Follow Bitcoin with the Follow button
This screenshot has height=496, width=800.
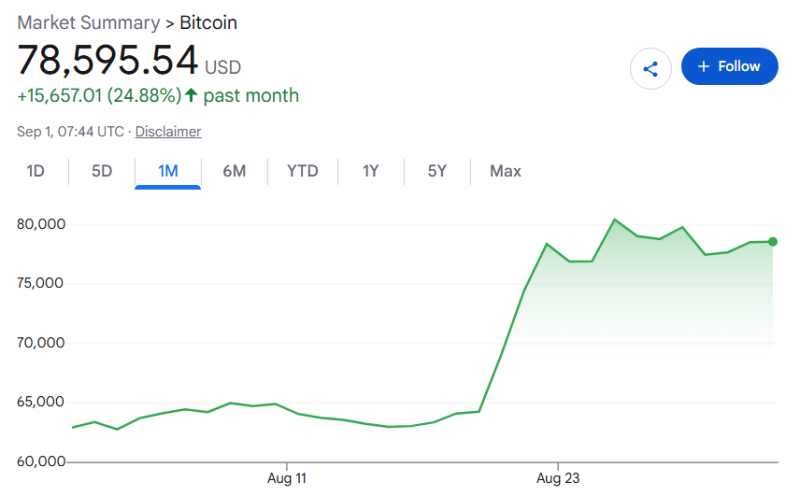point(729,66)
